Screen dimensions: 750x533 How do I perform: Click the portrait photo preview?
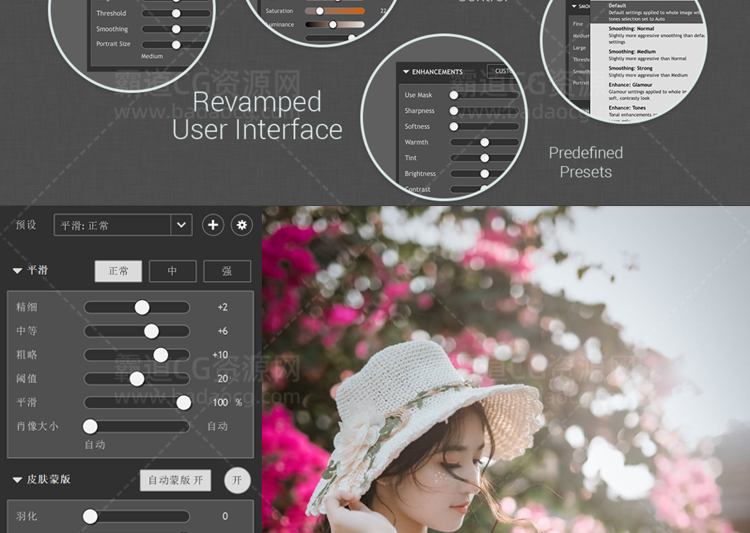[x=506, y=369]
